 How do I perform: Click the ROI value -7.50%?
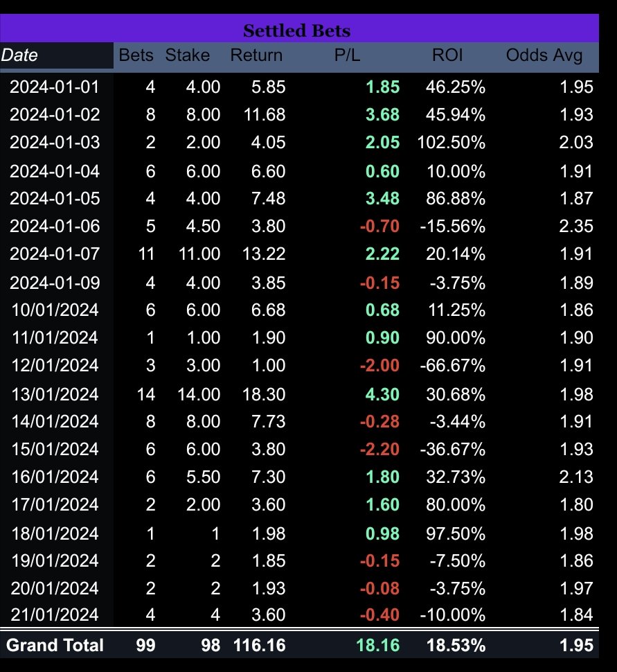click(x=458, y=560)
